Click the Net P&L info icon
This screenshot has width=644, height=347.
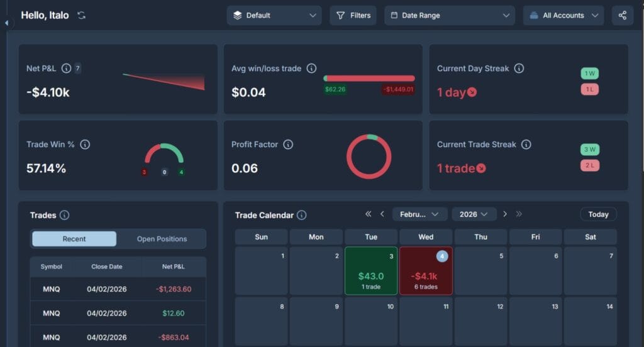click(67, 68)
